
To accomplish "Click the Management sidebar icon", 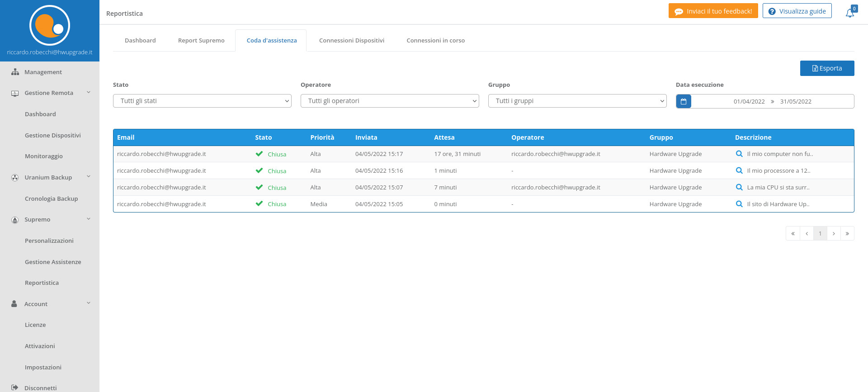I will 15,72.
